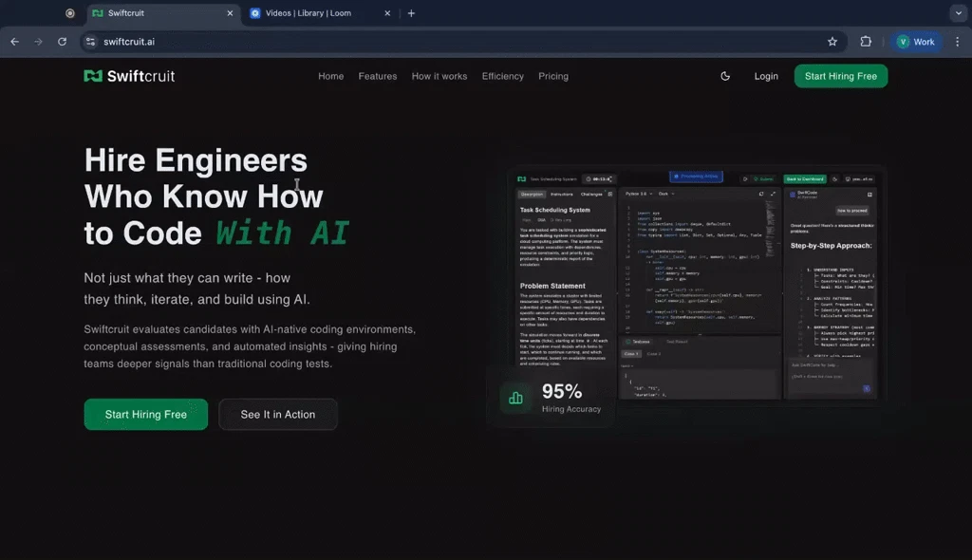
Task: Click the "Hire Engineers" headline line
Action: (x=196, y=160)
